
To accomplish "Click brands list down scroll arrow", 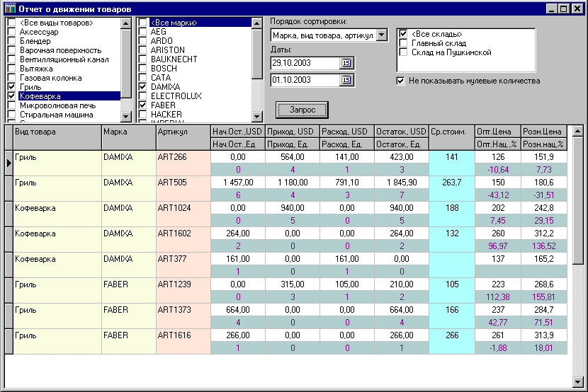I will [256, 117].
